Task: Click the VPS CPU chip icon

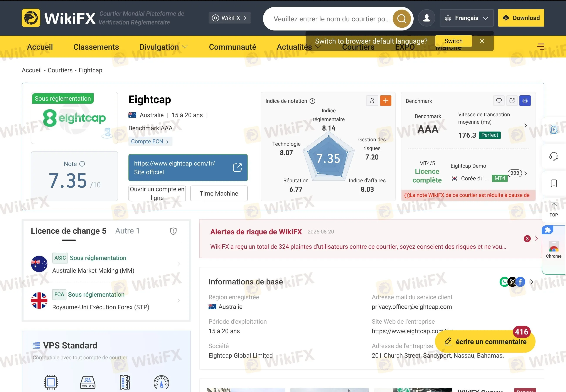Action: coord(51,382)
